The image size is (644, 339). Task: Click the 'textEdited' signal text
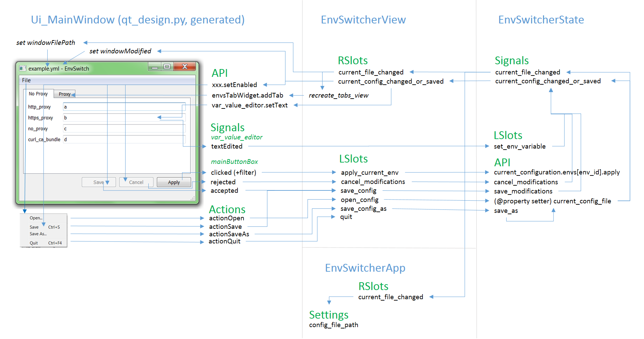coord(227,146)
